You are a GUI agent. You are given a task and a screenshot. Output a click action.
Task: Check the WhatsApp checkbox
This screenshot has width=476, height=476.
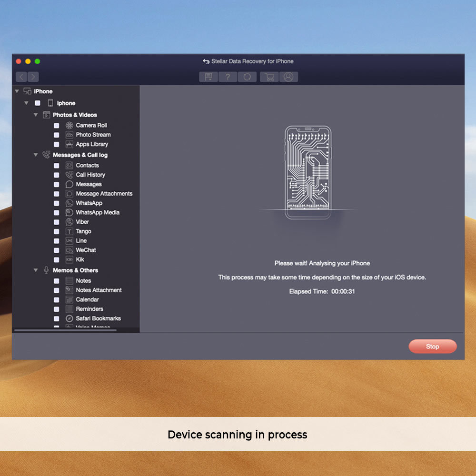click(57, 203)
